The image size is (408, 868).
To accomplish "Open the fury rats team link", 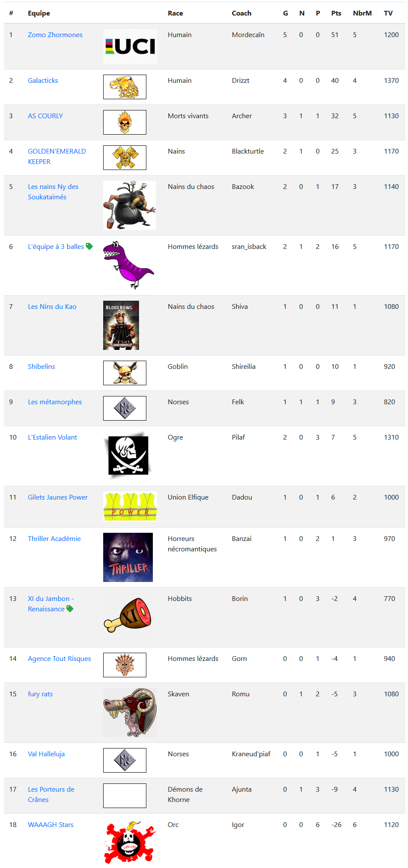I will (40, 694).
